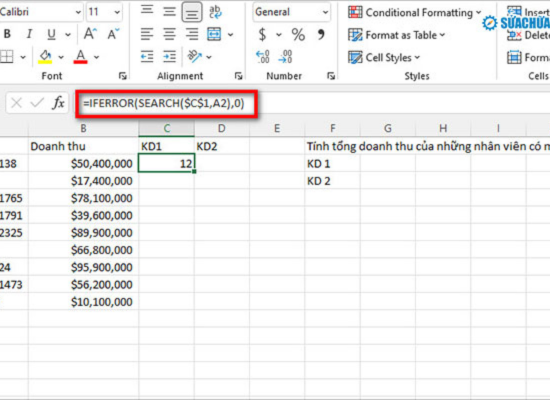This screenshot has height=400, width=550.
Task: Apply yellow fill color bucket
Action: point(45,56)
